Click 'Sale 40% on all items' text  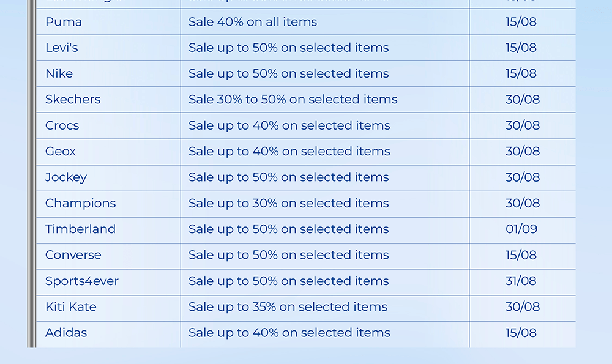click(x=253, y=22)
